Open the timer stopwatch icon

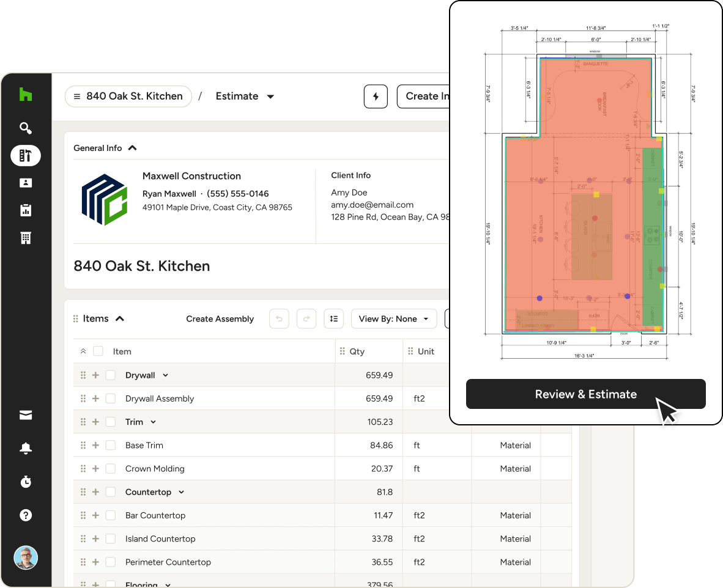point(25,482)
